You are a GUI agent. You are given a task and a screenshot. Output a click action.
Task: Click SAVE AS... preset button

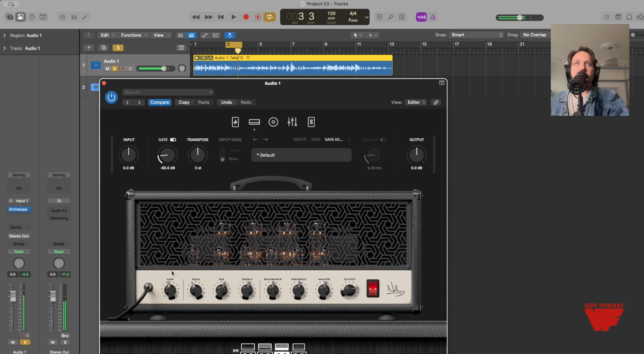click(x=334, y=140)
